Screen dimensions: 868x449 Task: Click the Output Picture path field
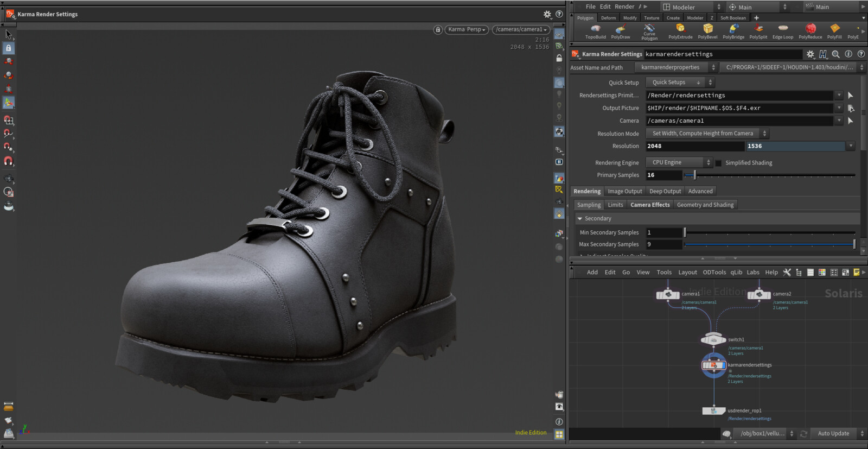(x=740, y=108)
